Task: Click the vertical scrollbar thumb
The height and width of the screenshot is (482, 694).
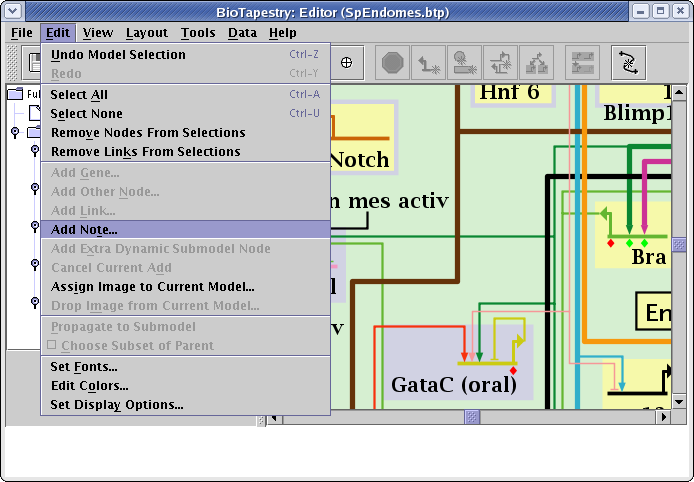Action: coord(679,244)
